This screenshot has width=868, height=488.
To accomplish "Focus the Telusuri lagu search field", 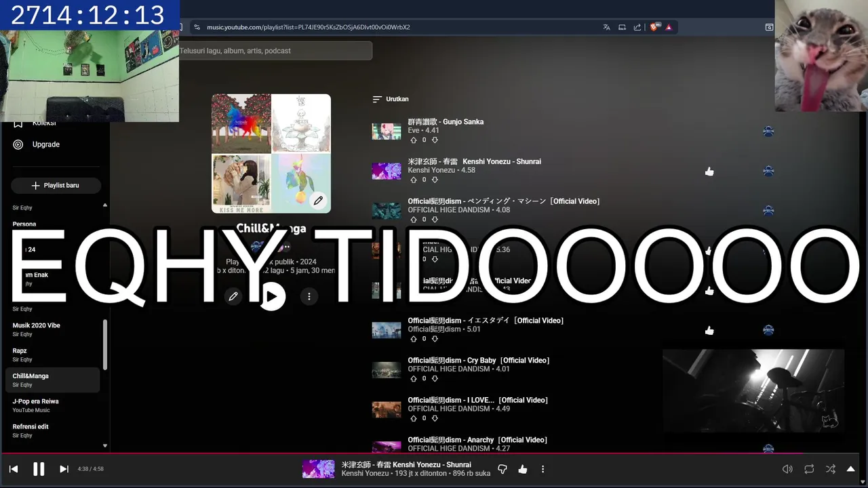I will pyautogui.click(x=275, y=51).
